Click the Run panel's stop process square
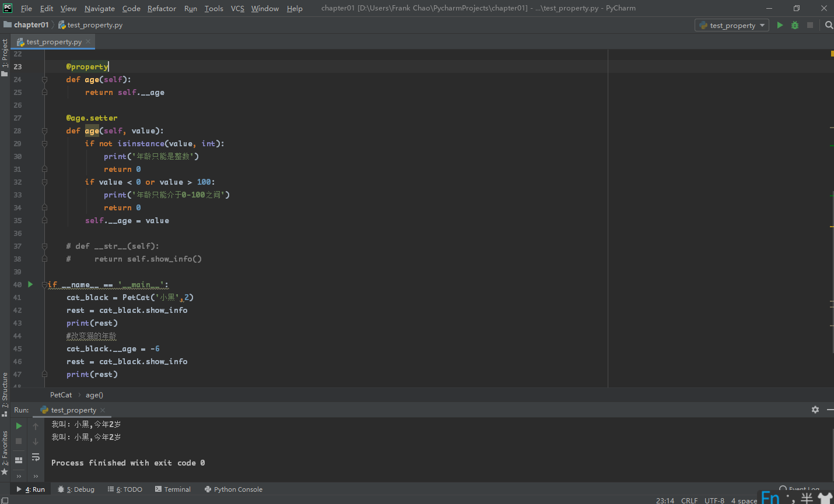This screenshot has height=504, width=834. 19,441
